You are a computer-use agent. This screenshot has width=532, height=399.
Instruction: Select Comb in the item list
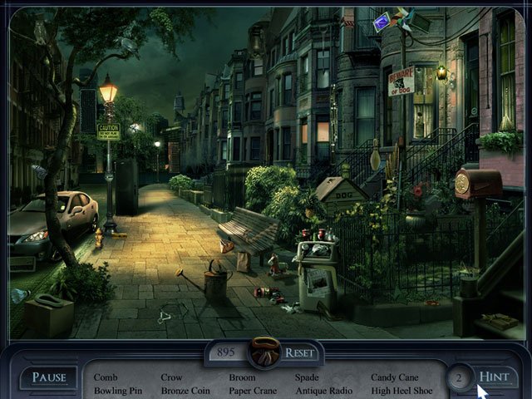pos(106,377)
